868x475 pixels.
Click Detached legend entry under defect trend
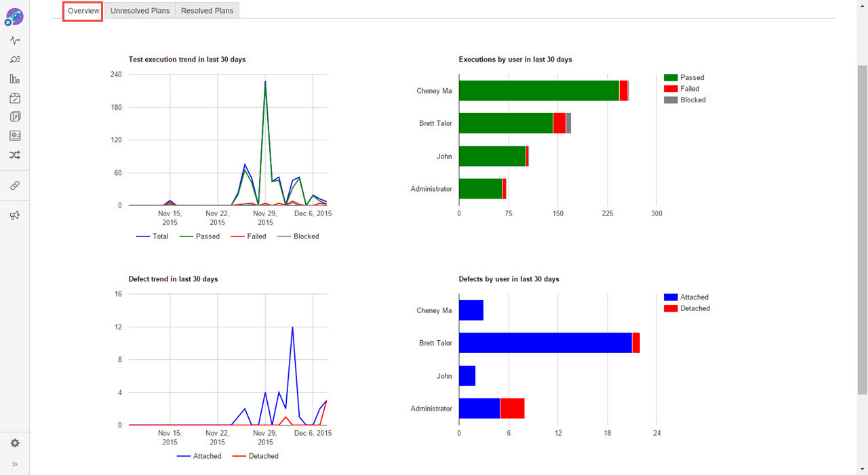click(255, 456)
